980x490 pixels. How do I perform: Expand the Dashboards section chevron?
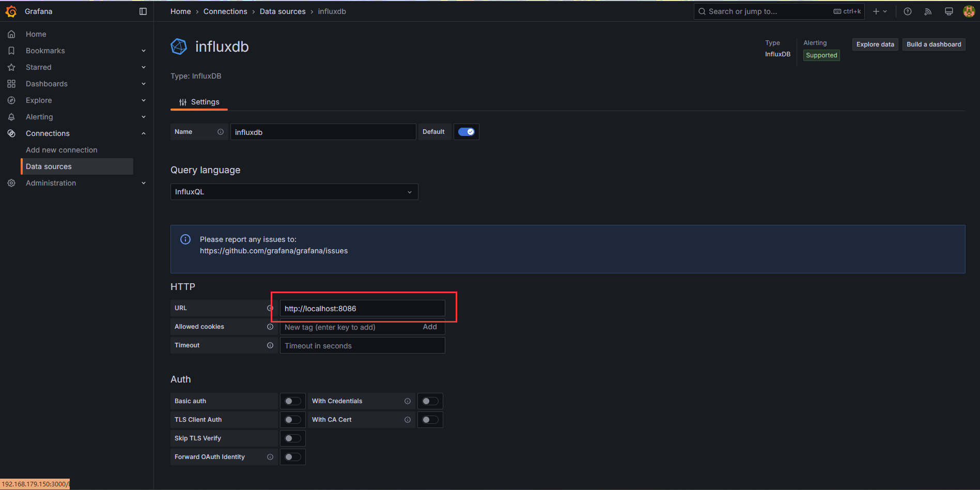point(144,84)
